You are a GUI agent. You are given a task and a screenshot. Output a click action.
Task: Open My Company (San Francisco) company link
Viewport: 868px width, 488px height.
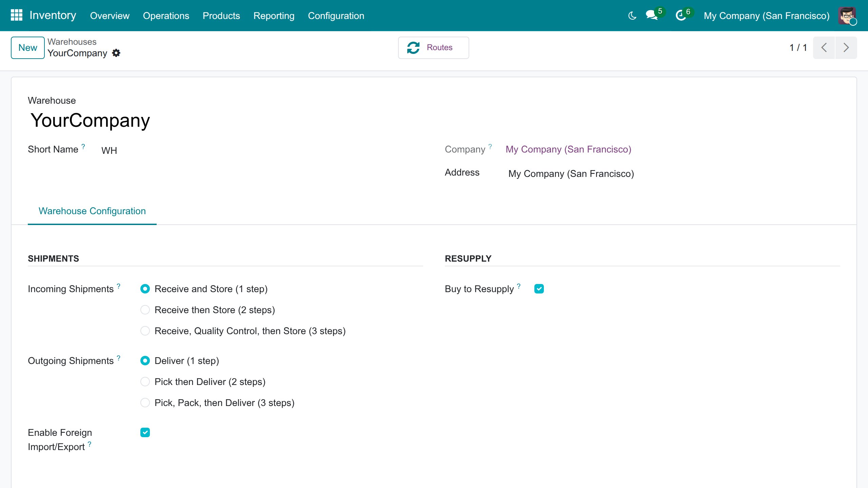[568, 149]
